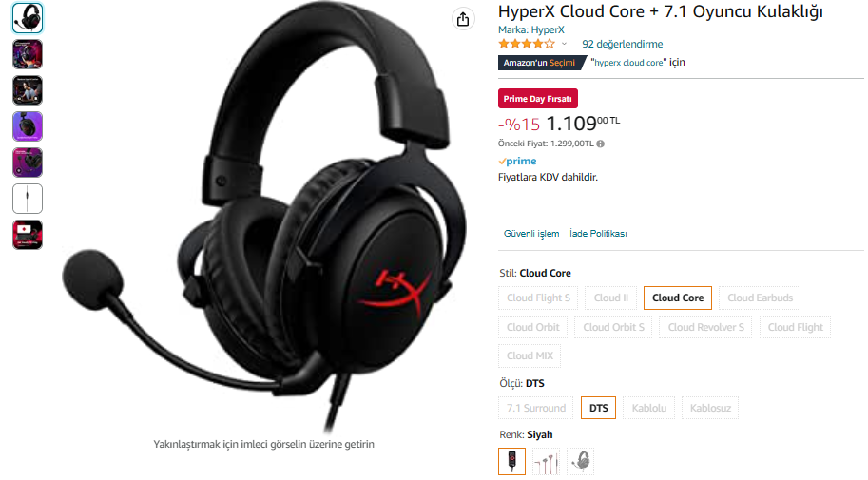The width and height of the screenshot is (868, 480).
Task: Choose the black USB sound card color swatch
Action: [x=512, y=461]
